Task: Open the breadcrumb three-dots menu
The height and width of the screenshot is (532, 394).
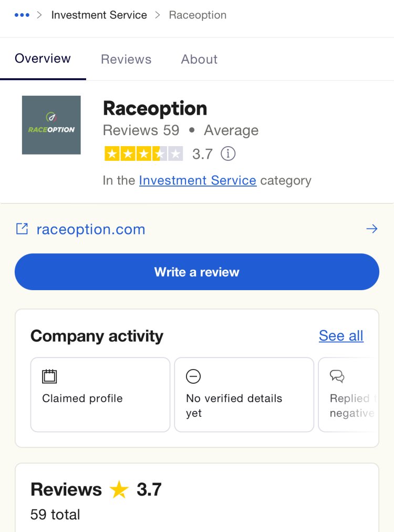Action: tap(22, 15)
